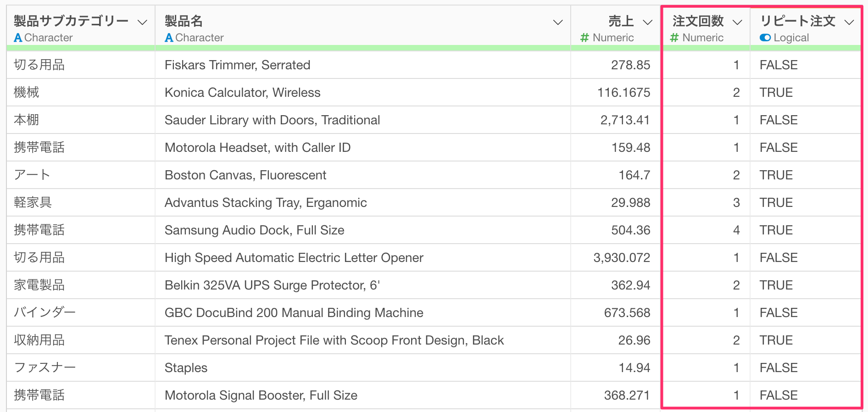Open the 製品サブカテゴリー column dropdown arrow
The width and height of the screenshot is (868, 412).
tap(143, 22)
